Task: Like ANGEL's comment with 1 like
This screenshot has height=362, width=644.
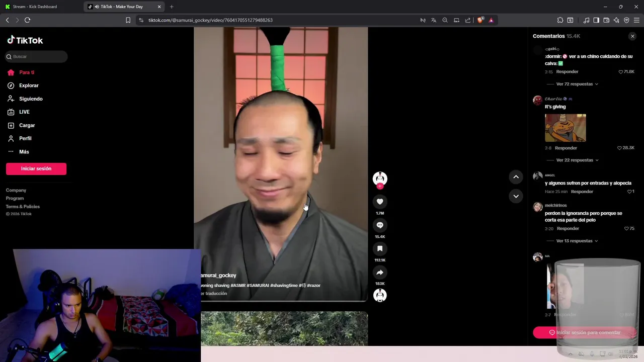Action: pyautogui.click(x=629, y=192)
